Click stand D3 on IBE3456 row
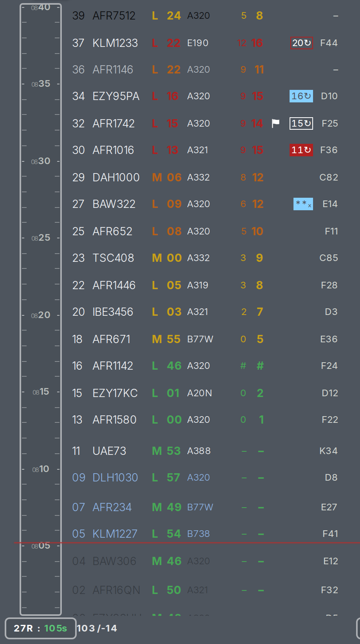The width and height of the screenshot is (360, 644). (x=331, y=312)
